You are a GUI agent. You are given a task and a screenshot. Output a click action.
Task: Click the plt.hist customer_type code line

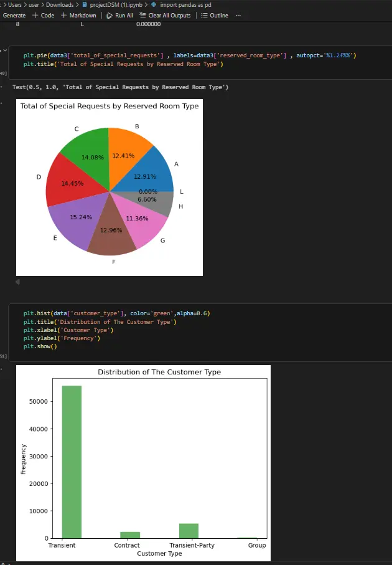[116, 313]
